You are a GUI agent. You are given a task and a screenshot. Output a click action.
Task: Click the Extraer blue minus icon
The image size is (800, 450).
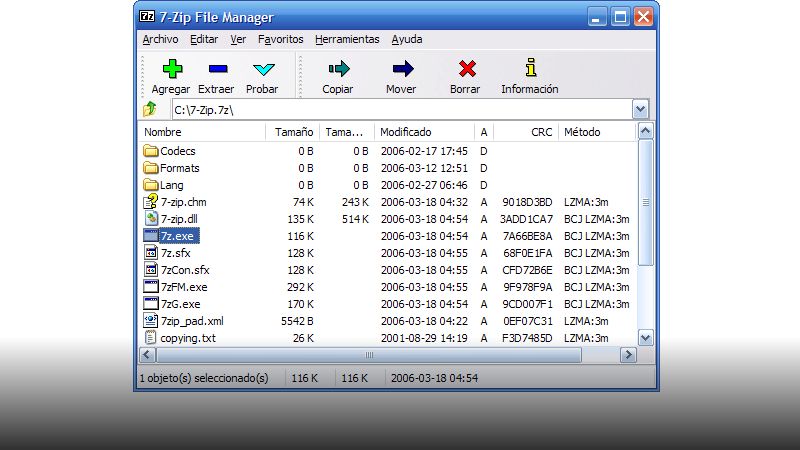pyautogui.click(x=218, y=69)
